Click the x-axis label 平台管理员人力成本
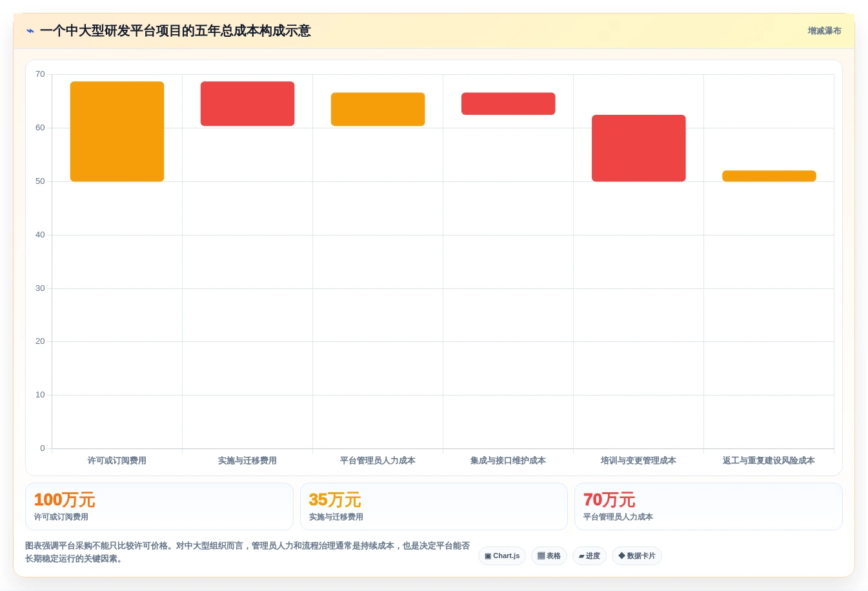 378,461
